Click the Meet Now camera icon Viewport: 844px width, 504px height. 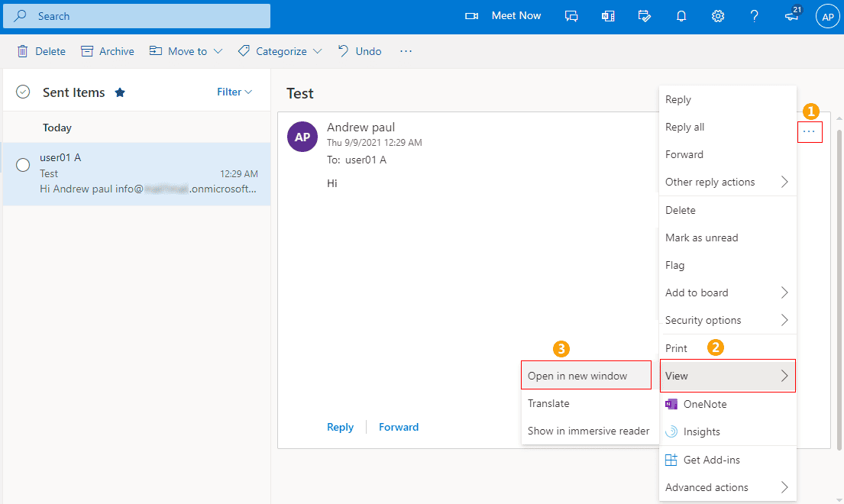coord(472,16)
